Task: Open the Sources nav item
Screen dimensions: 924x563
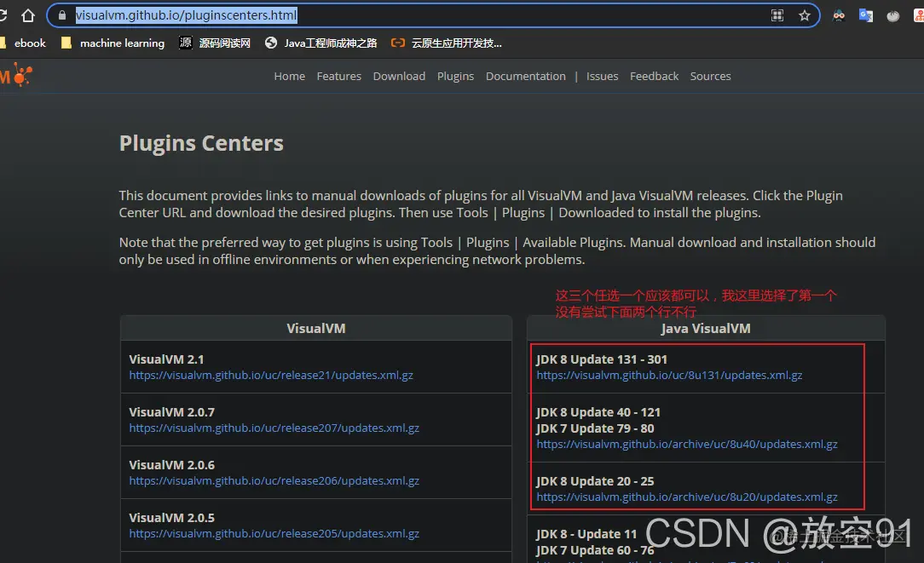Action: [711, 76]
